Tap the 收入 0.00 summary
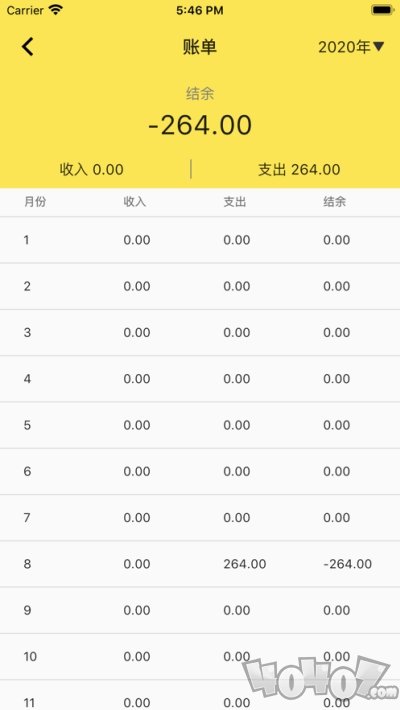 [92, 169]
